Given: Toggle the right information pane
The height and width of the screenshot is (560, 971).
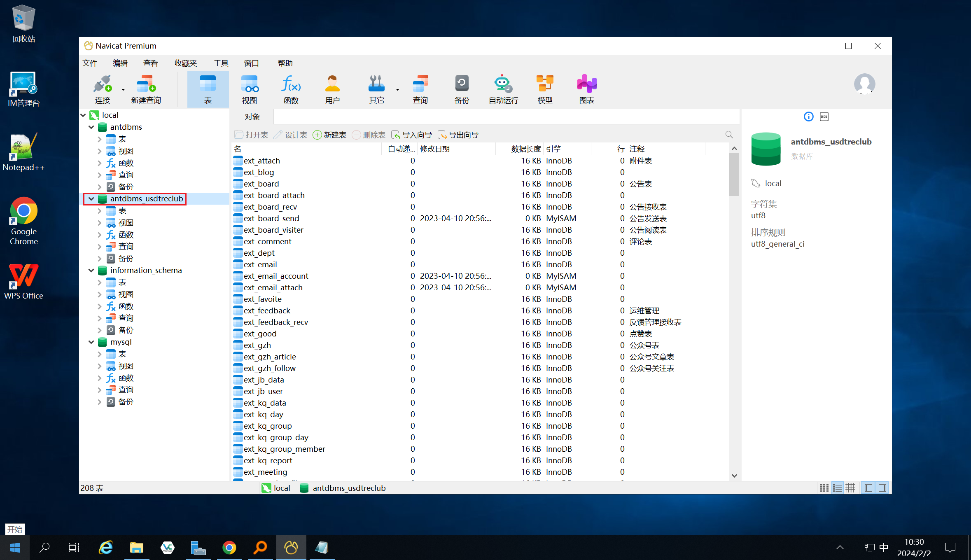Looking at the screenshot, I should point(882,488).
